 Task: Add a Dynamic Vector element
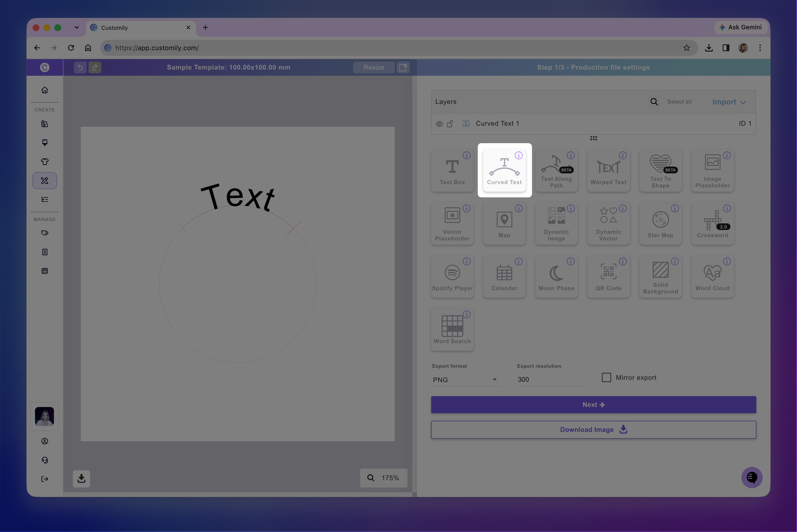(608, 223)
